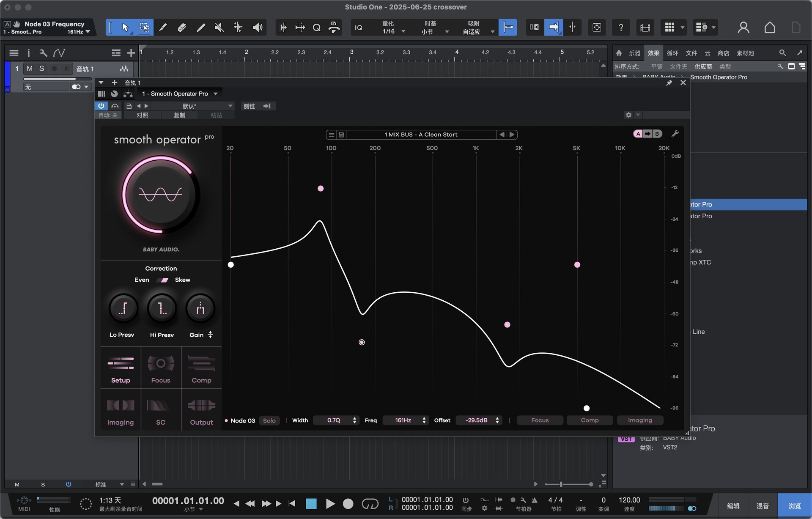Open the track input 无 dropdown

[x=46, y=87]
